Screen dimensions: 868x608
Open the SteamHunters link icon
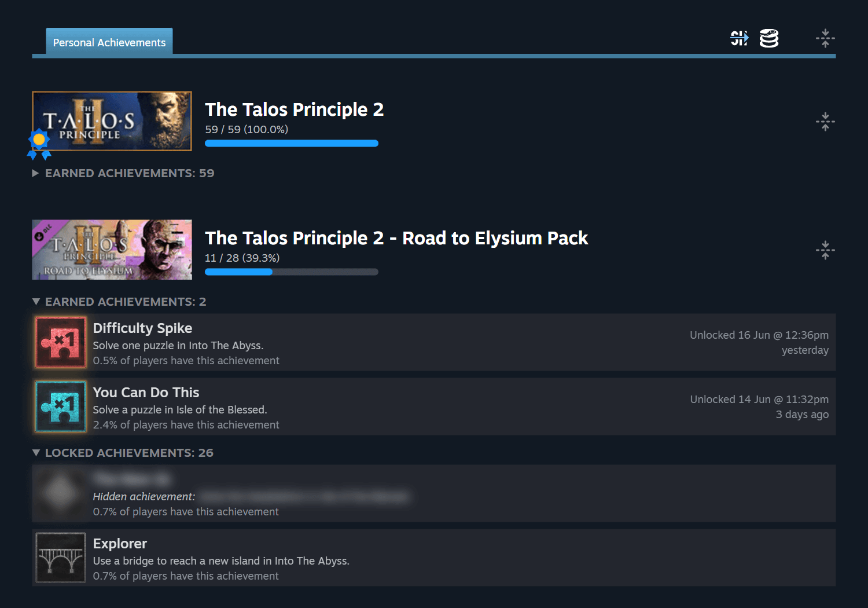[739, 38]
